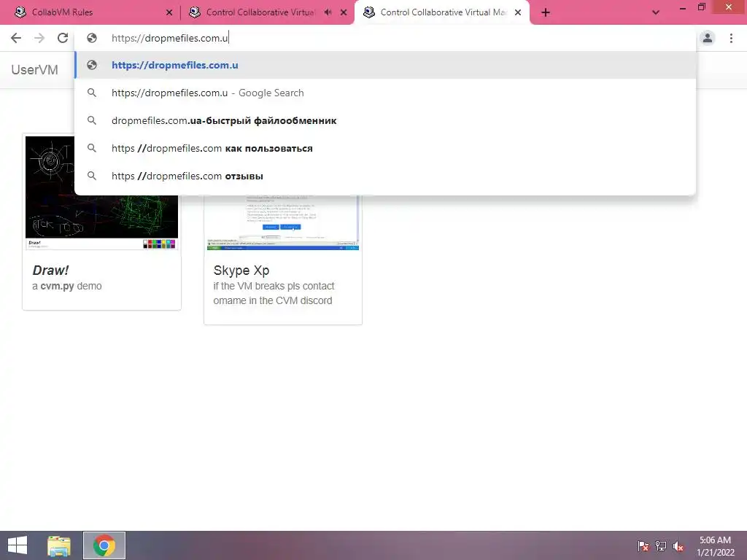Open the Chrome profile avatar
Screen dimensions: 747x560
pos(708,38)
